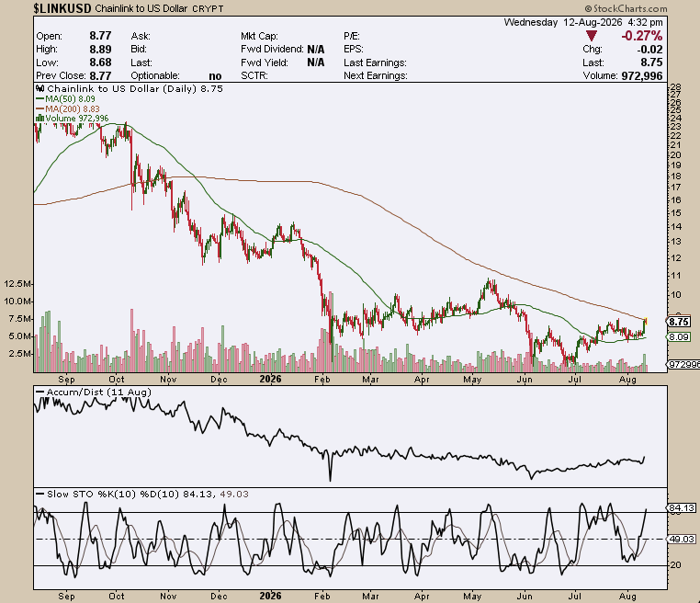Click the 'MA(50) 8.09' legend entry

(x=70, y=98)
